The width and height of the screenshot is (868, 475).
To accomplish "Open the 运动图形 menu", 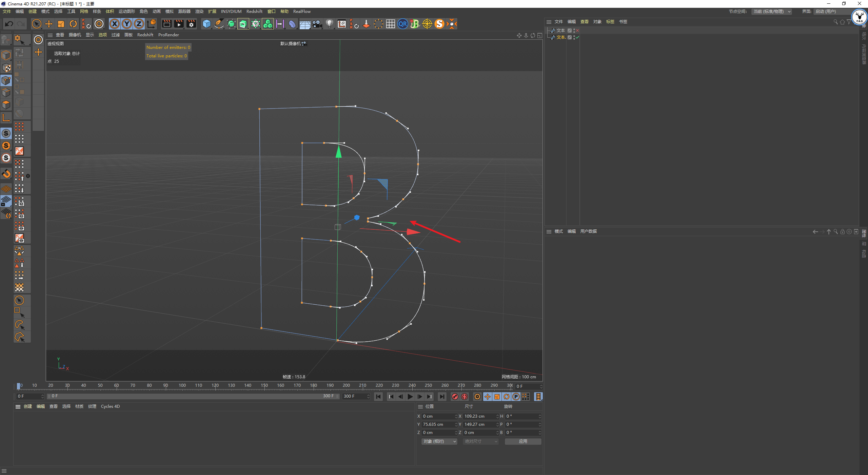I will coord(126,12).
